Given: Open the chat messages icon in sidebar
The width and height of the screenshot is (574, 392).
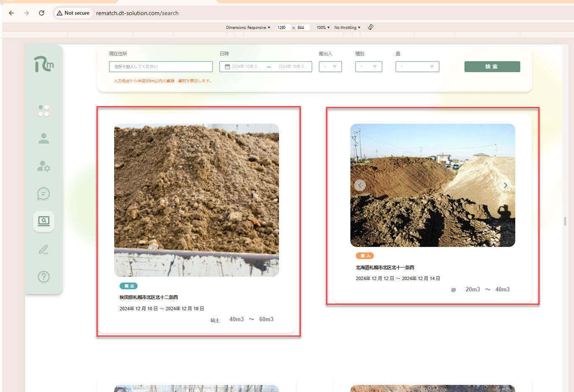Looking at the screenshot, I should pyautogui.click(x=44, y=194).
